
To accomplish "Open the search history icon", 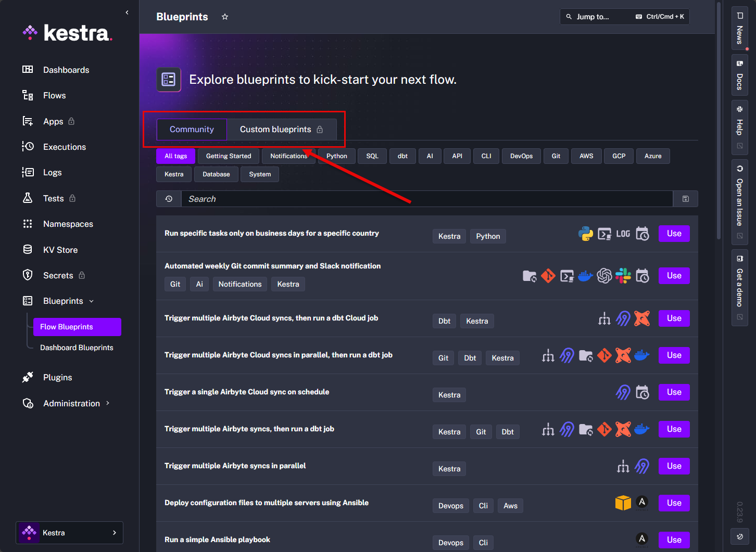I will pos(169,199).
